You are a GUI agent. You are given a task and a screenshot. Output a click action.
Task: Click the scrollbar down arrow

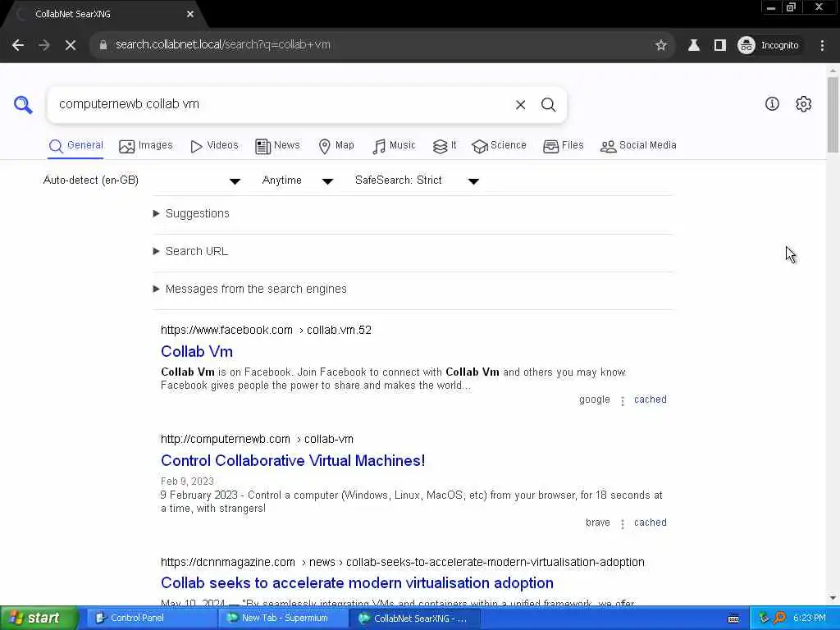(833, 598)
